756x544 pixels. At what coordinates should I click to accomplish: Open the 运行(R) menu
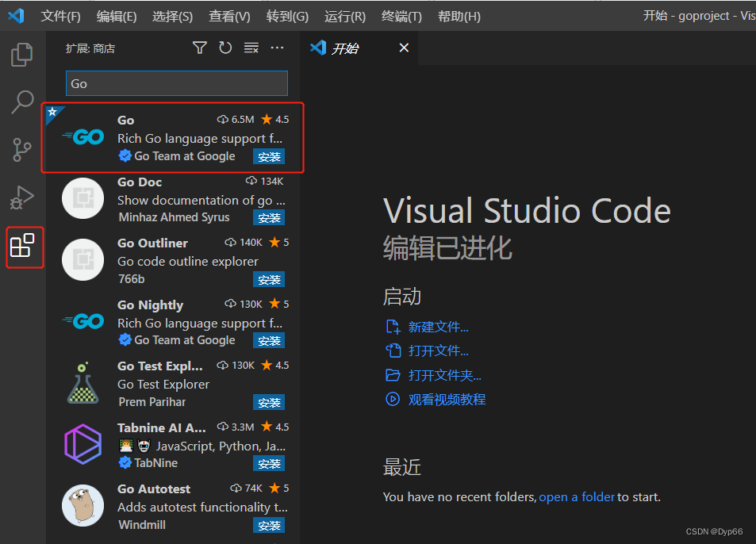click(345, 17)
